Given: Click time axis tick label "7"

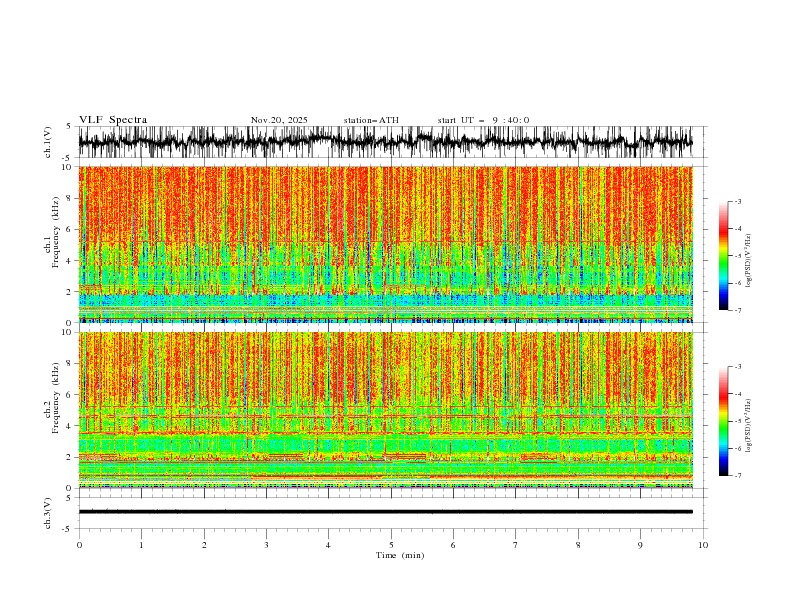Looking at the screenshot, I should 516,545.
